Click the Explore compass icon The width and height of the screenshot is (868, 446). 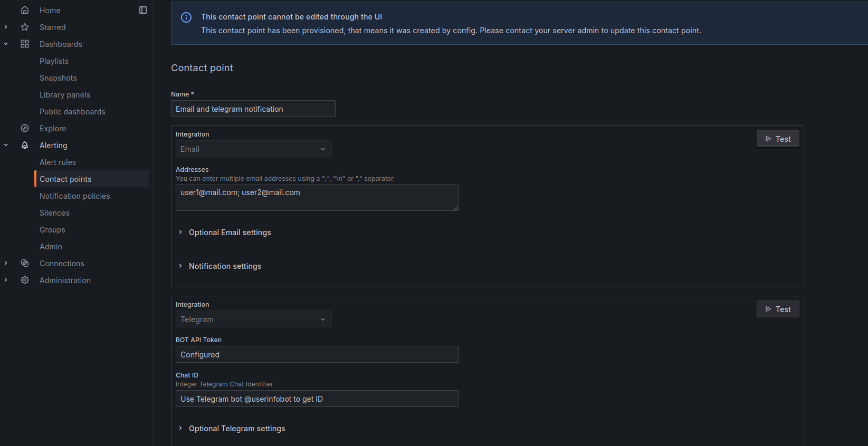click(25, 128)
